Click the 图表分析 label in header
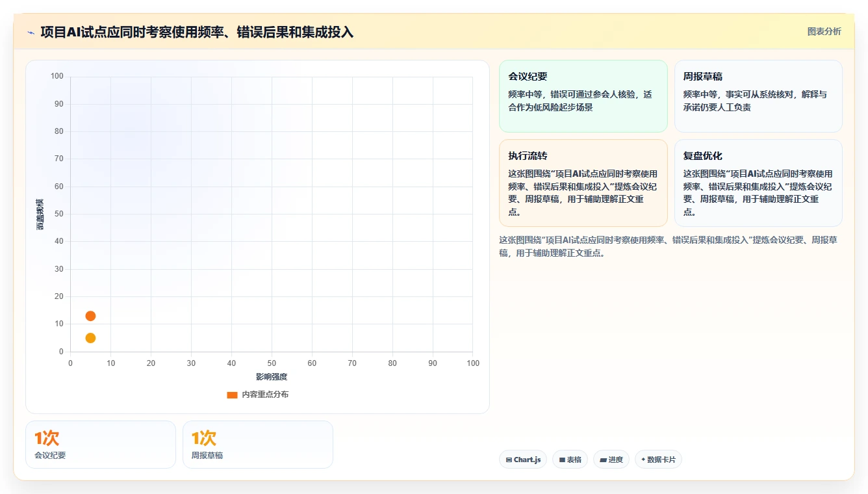 point(824,31)
